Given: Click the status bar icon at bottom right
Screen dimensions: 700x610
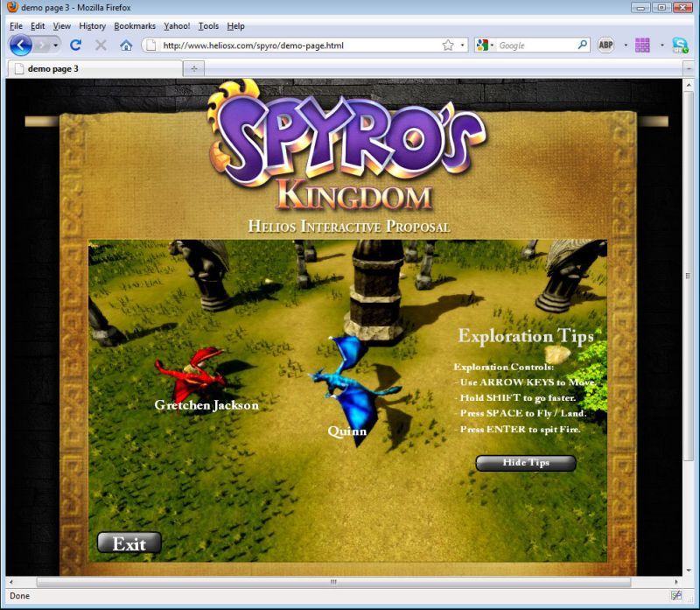Looking at the screenshot, I should [676, 596].
